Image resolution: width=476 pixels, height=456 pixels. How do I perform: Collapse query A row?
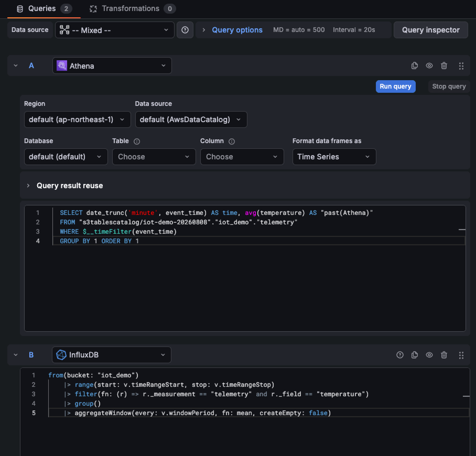point(16,66)
